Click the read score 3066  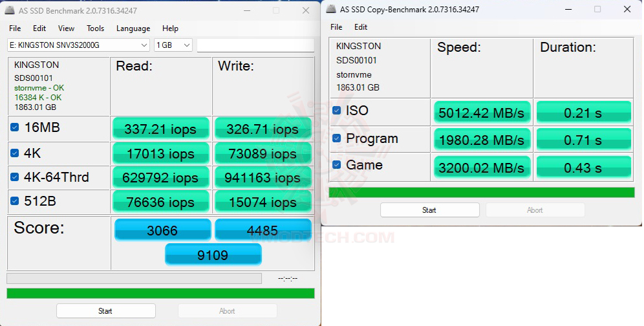162,230
